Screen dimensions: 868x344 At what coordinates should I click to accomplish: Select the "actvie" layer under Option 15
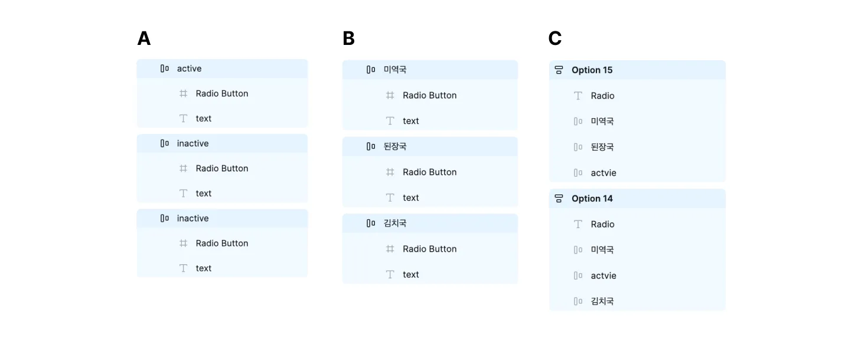pyautogui.click(x=603, y=173)
